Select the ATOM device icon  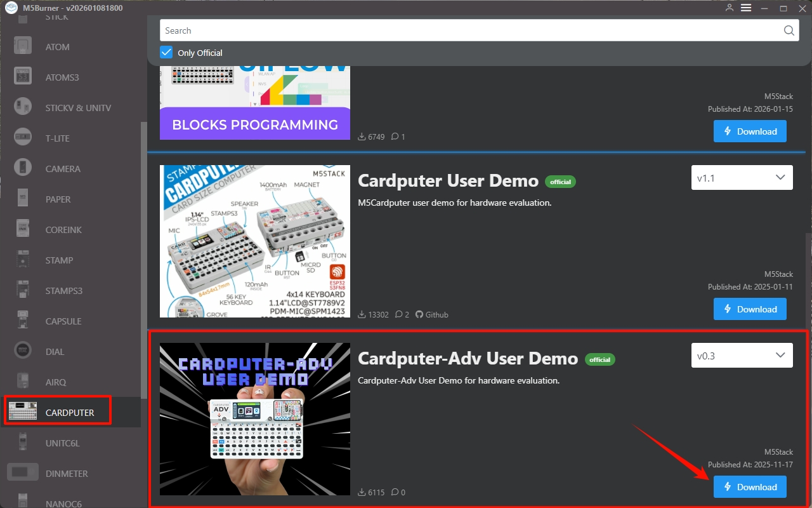pos(23,47)
